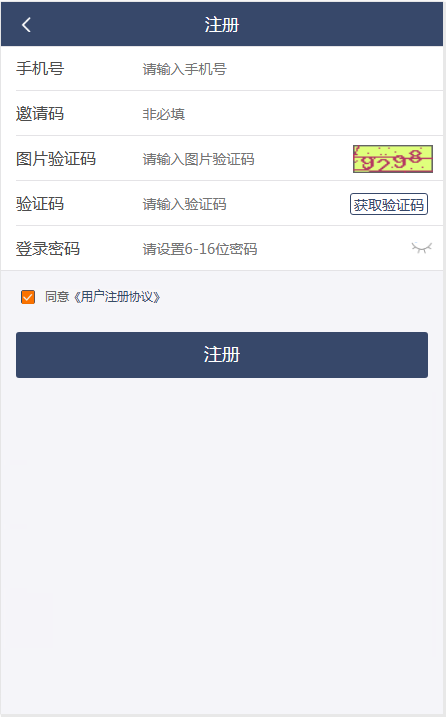Open the 用户注册协议 link
The height and width of the screenshot is (717, 446).
(117, 297)
